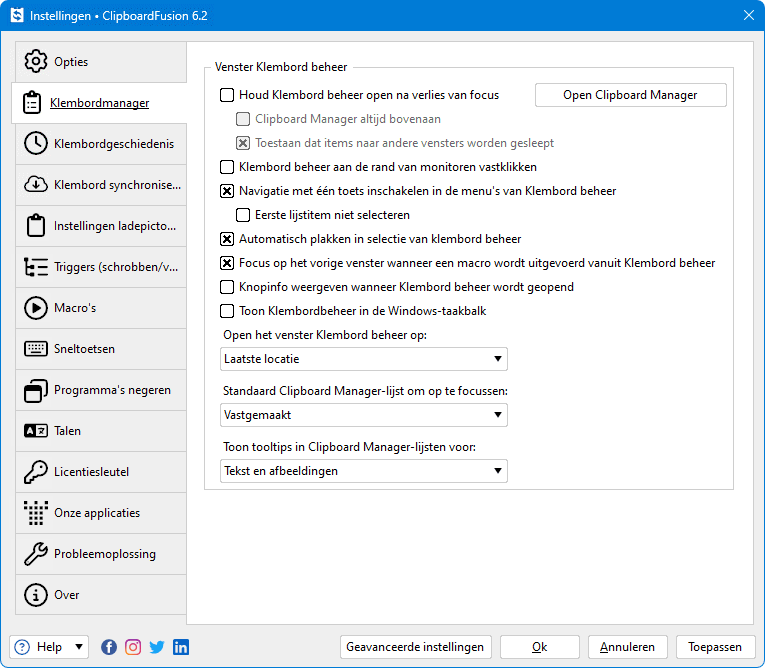Click the Sneltoetsen keyboard icon
This screenshot has height=669, width=765.
coord(36,348)
